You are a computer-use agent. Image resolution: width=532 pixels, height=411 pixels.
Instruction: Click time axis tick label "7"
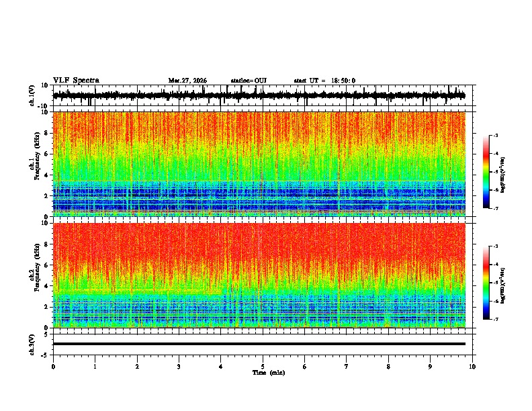click(347, 367)
